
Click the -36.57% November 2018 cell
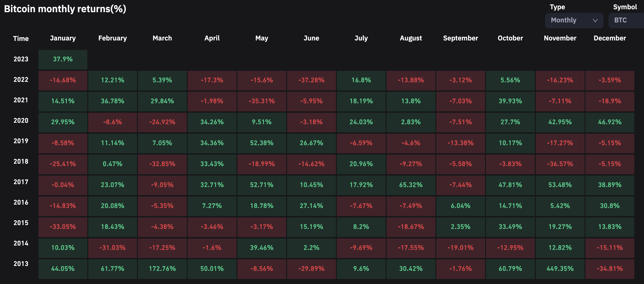click(x=560, y=164)
